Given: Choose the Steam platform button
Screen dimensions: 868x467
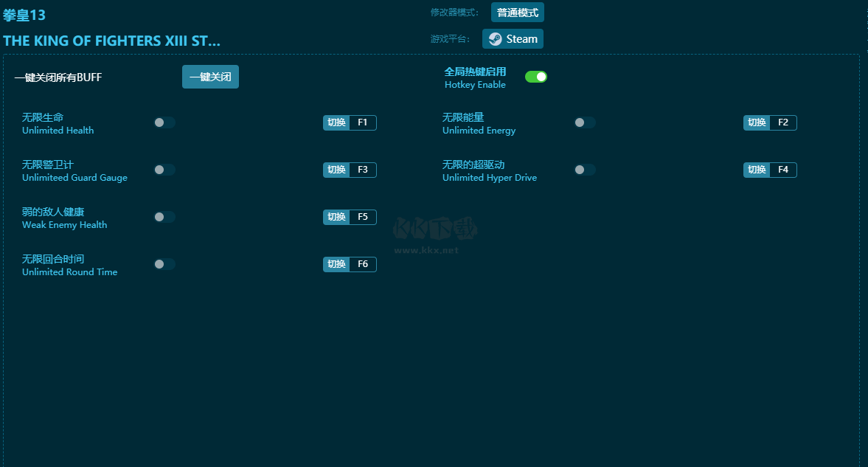Looking at the screenshot, I should click(x=513, y=39).
